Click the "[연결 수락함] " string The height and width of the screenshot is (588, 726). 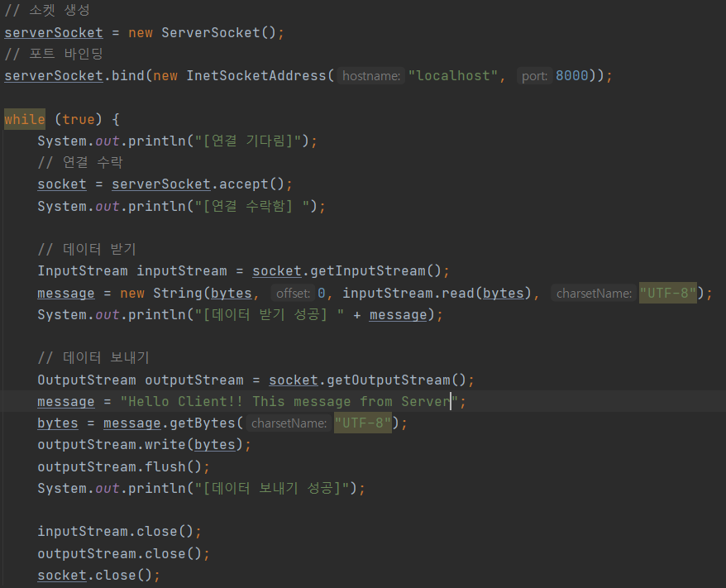pyautogui.click(x=252, y=206)
